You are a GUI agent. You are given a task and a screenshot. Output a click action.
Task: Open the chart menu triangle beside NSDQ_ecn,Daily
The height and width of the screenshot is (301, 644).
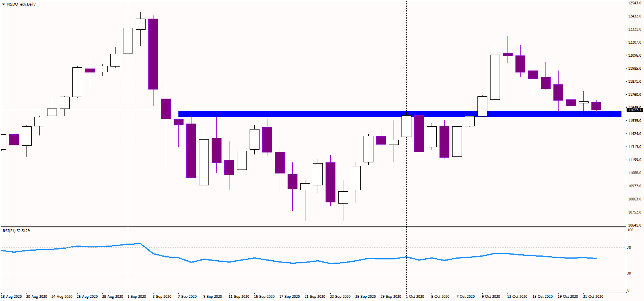coord(4,4)
